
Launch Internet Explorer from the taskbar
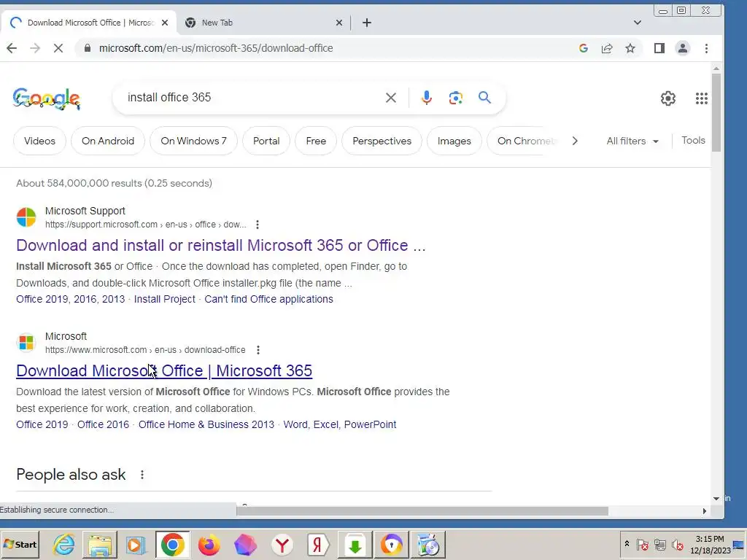[x=63, y=545]
